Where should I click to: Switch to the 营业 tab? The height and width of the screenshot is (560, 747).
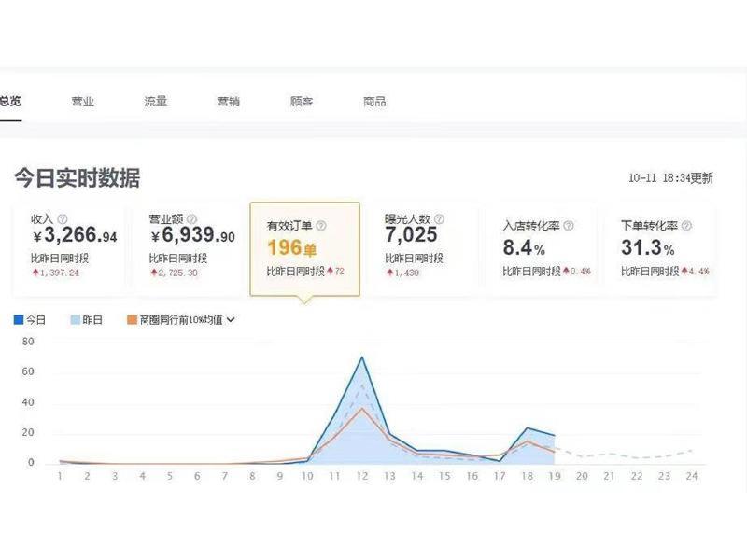click(x=83, y=101)
